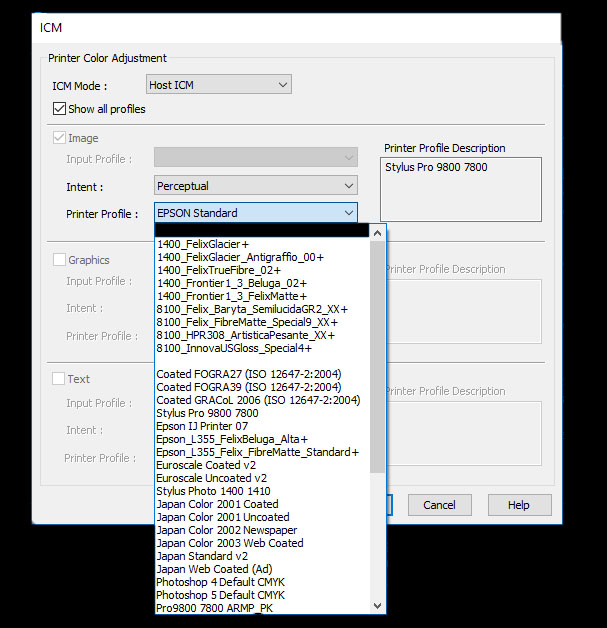Open the ICM Mode dropdown

click(219, 85)
